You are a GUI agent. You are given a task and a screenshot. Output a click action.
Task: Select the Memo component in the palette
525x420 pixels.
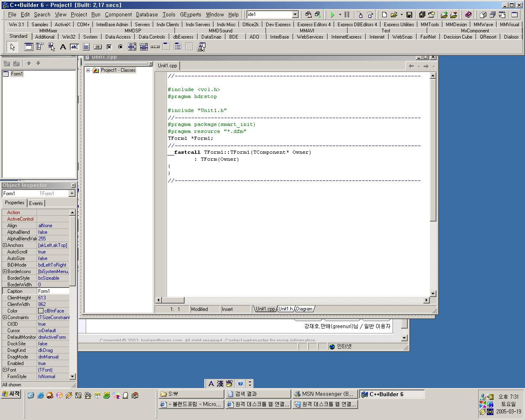[x=86, y=47]
